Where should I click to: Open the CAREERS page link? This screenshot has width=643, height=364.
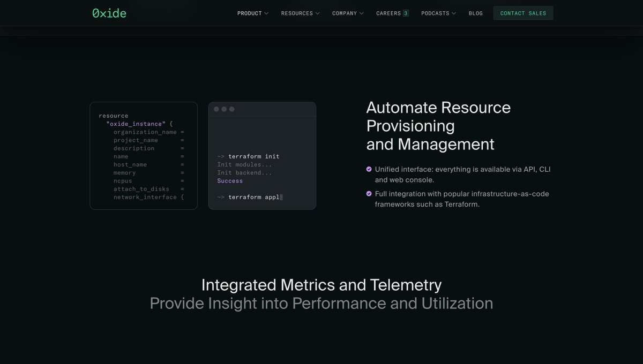pyautogui.click(x=392, y=13)
